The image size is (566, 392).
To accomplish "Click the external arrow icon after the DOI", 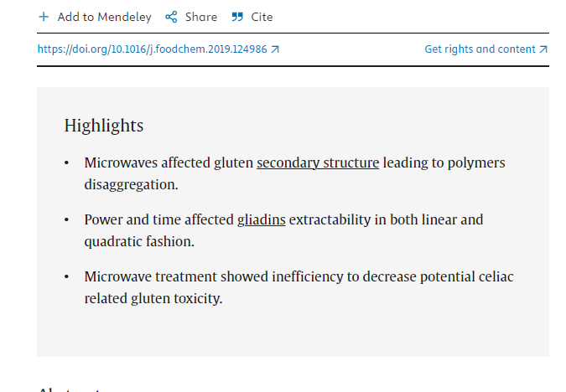I will tap(275, 49).
